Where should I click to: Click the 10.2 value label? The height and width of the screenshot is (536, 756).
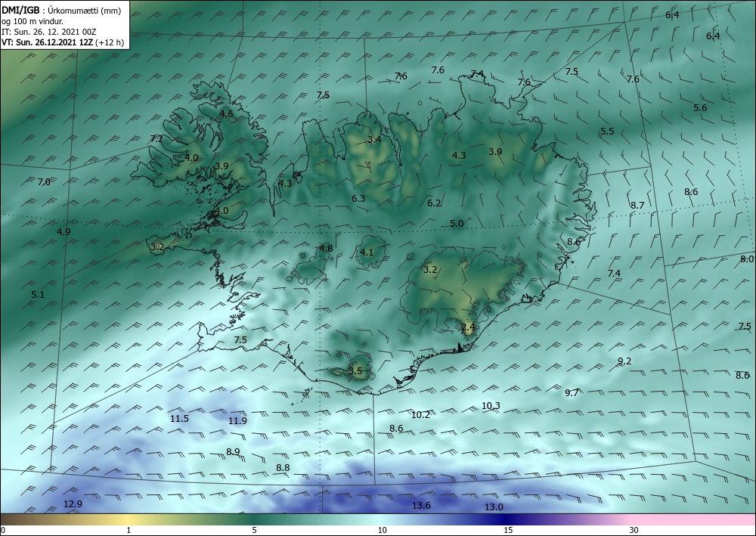pos(420,414)
